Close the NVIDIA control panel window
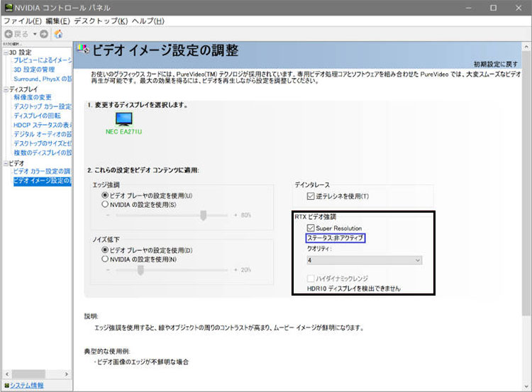The image size is (532, 392). tap(519, 8)
